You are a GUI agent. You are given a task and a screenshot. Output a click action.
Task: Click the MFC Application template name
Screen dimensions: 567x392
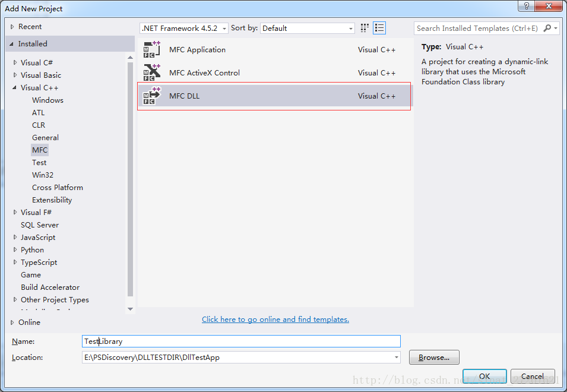(x=198, y=49)
